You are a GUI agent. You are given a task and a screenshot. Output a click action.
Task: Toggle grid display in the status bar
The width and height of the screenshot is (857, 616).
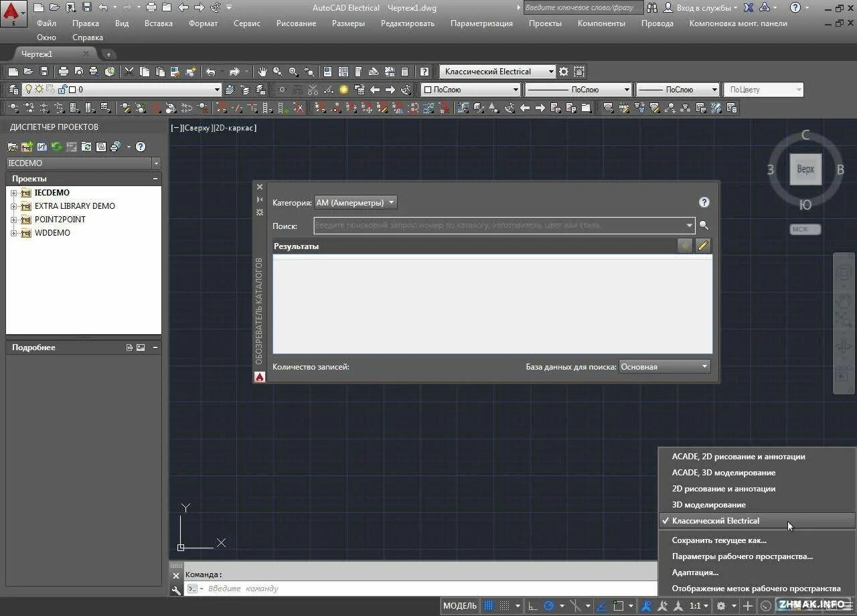point(487,605)
